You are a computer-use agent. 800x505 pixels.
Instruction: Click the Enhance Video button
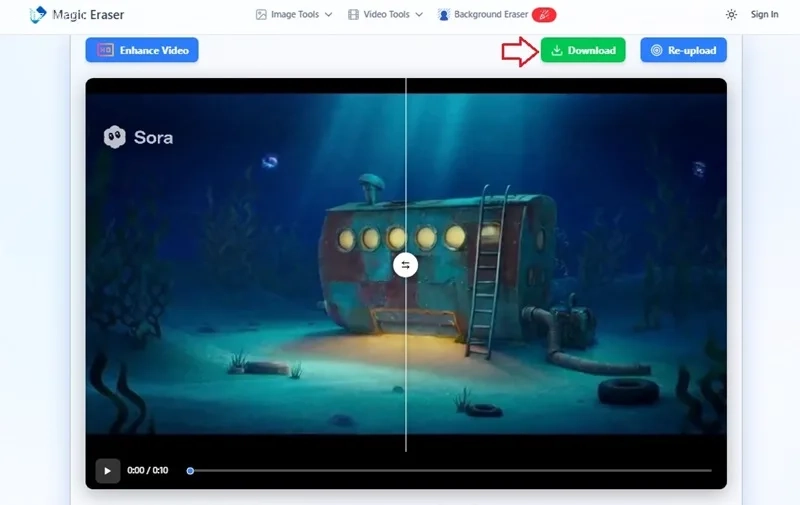pos(142,50)
